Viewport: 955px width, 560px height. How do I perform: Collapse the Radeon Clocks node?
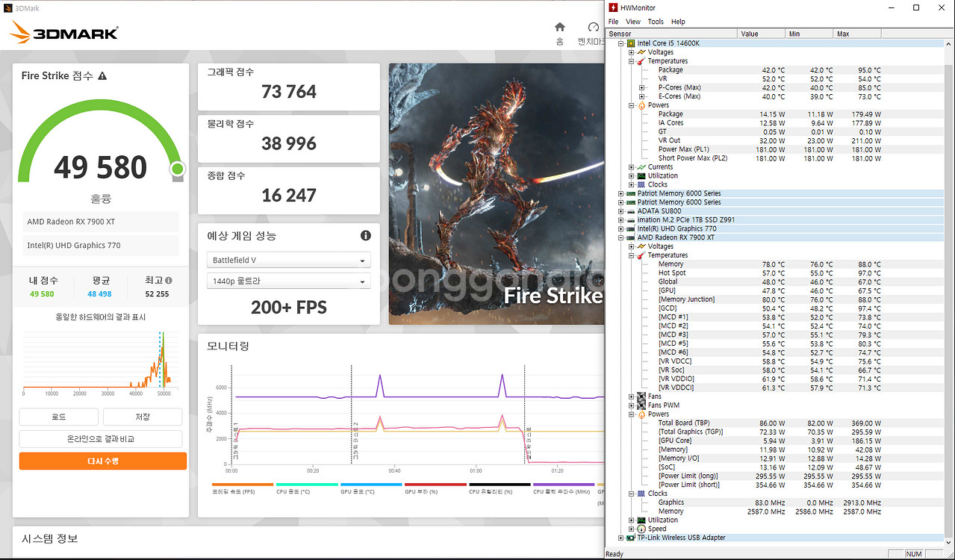[x=631, y=494]
